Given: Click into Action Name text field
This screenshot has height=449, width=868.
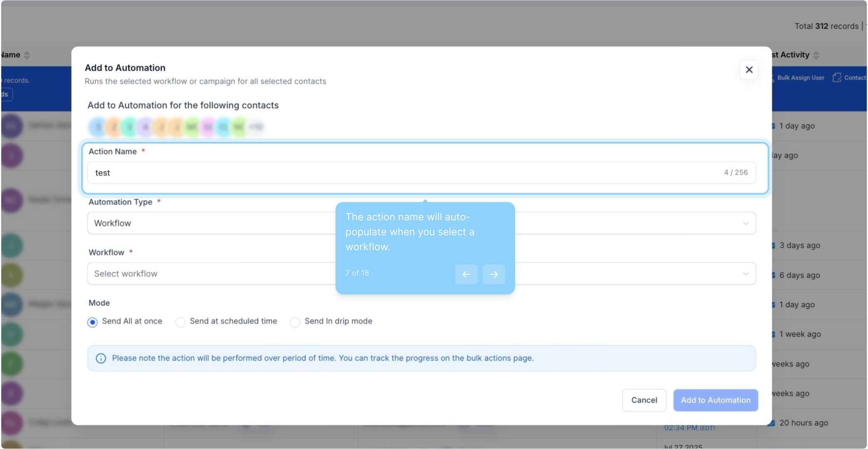Looking at the screenshot, I should click(407, 173).
